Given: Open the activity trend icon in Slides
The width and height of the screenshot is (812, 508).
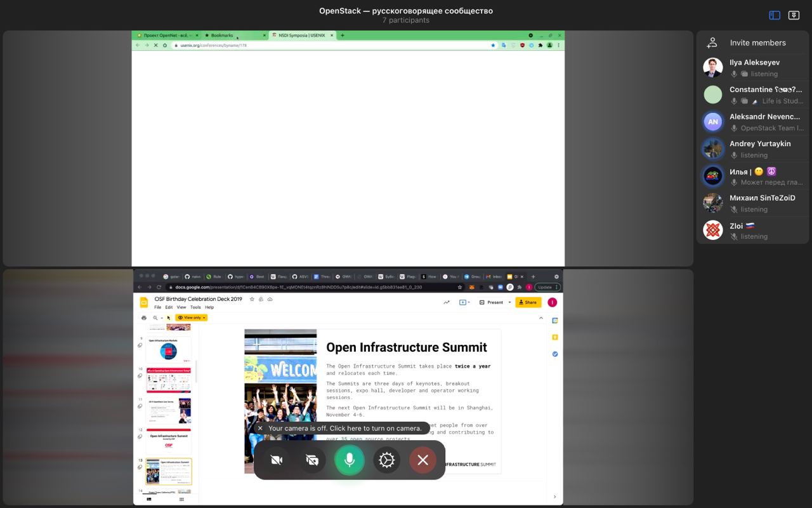Looking at the screenshot, I should pyautogui.click(x=447, y=302).
